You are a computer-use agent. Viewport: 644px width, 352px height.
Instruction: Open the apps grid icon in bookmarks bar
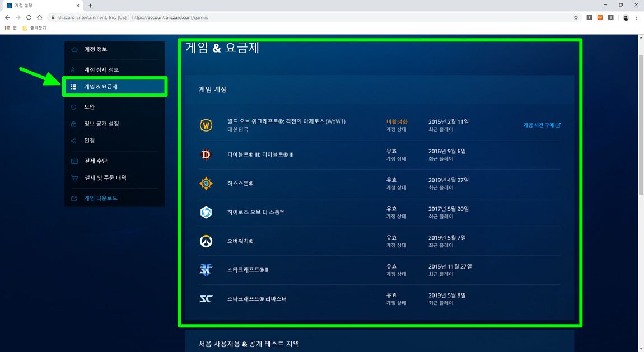(7, 28)
